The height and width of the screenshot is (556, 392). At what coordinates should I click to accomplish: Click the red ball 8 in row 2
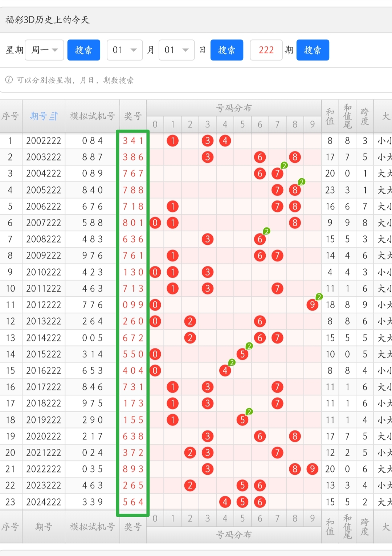[x=295, y=157]
